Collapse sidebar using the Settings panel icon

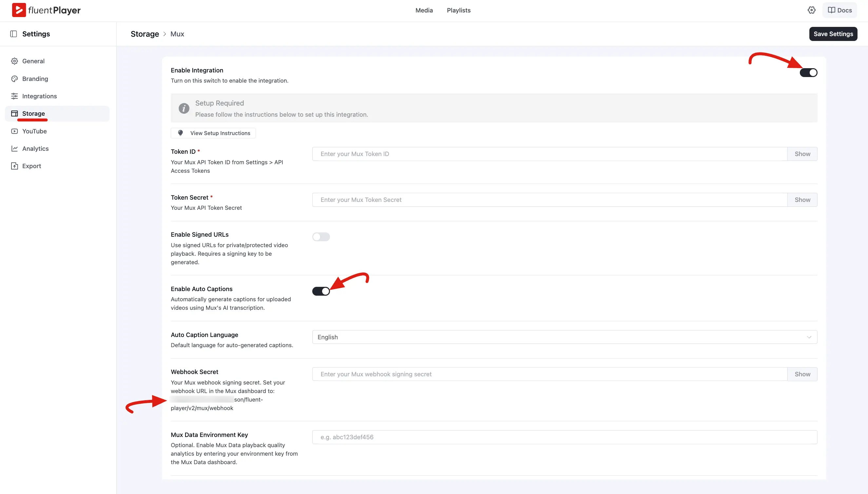(13, 34)
